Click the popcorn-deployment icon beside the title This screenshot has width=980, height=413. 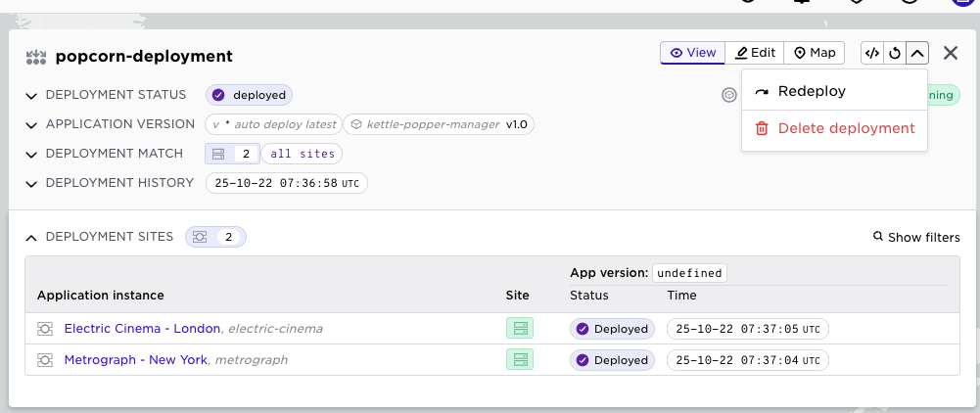pyautogui.click(x=36, y=57)
